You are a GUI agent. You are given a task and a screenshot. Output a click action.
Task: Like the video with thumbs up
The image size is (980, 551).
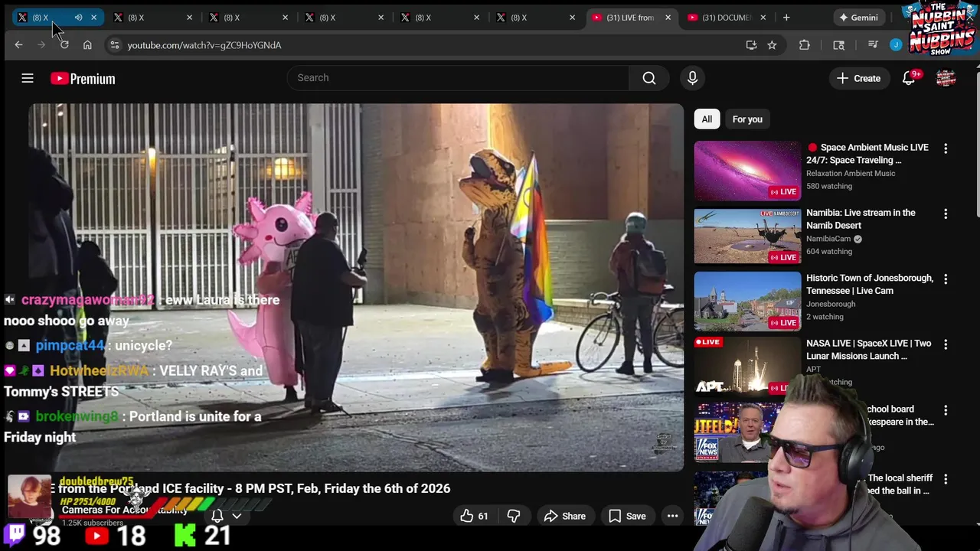click(474, 516)
